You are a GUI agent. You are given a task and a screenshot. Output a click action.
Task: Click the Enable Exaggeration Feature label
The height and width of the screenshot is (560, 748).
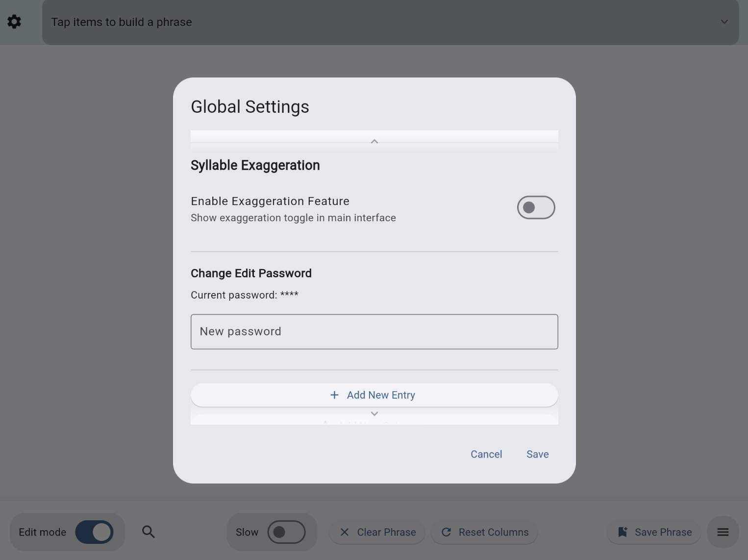point(270,201)
